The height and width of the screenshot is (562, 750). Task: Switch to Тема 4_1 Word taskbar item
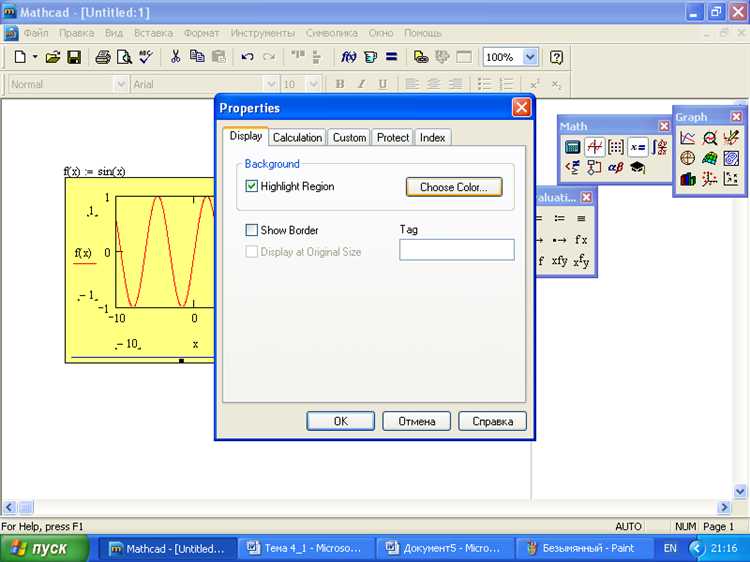click(x=305, y=548)
